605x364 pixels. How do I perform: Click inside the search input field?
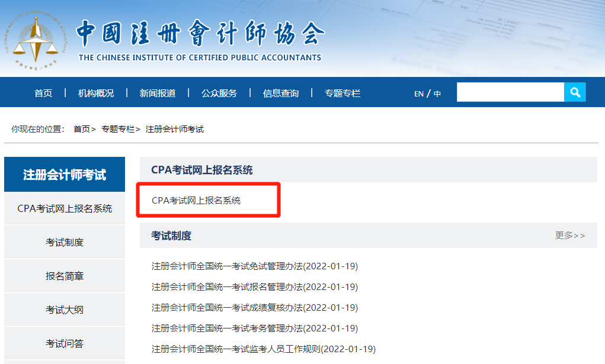click(x=510, y=92)
